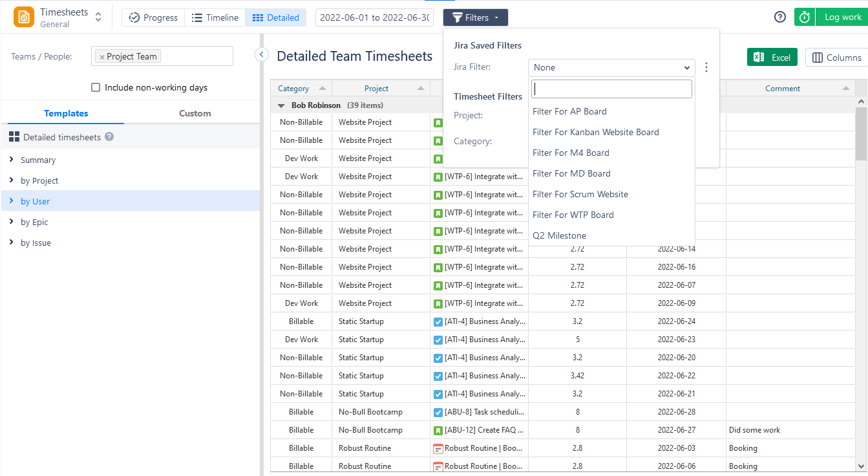The height and width of the screenshot is (476, 868).
Task: Click the ATI-4 icon dated 2022-06-22
Action: (438, 376)
